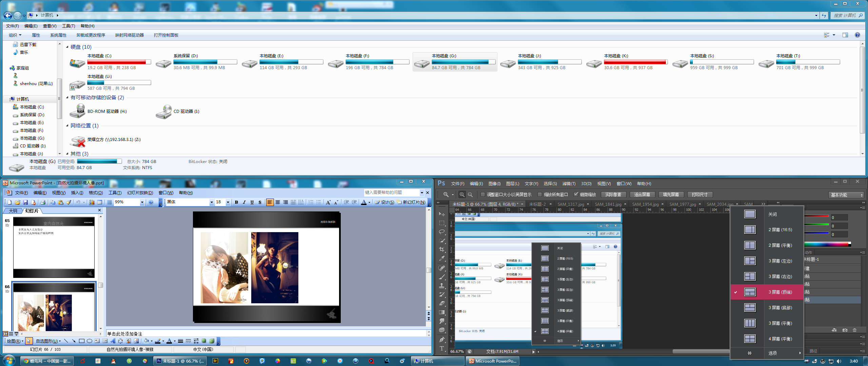The height and width of the screenshot is (366, 868).
Task: Click the trash icon in Photoshop Actions panel
Action: pos(854,330)
